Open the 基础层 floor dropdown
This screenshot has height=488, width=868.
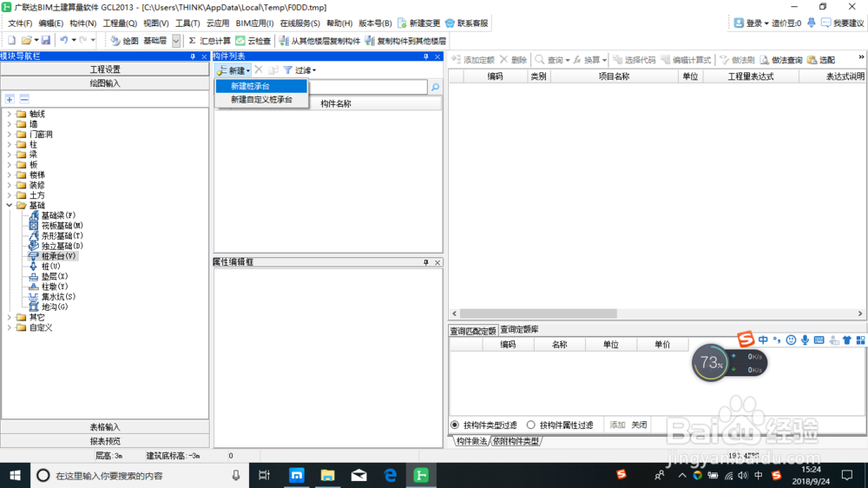(176, 41)
